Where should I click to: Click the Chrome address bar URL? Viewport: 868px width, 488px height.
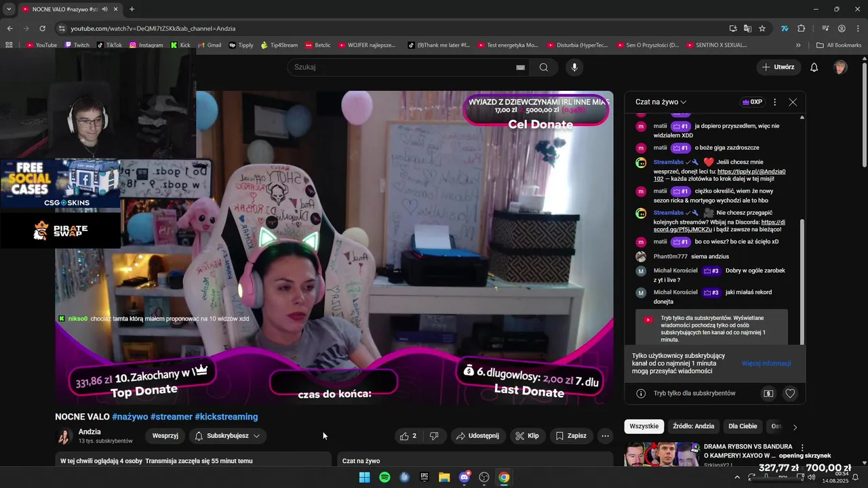pos(153,28)
